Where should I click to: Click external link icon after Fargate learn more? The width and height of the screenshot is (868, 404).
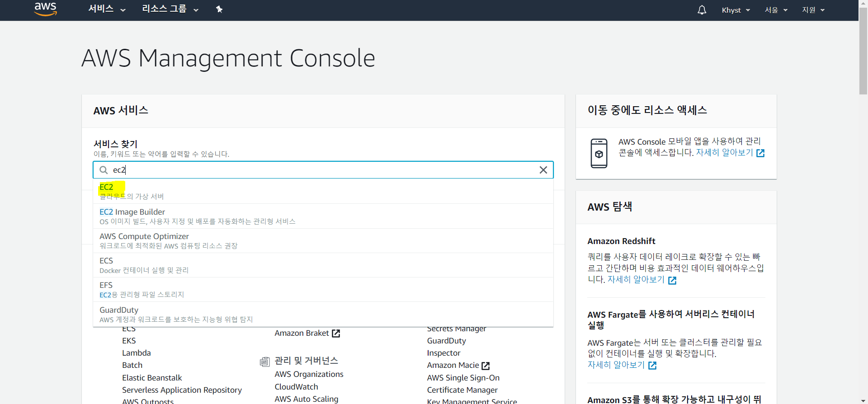652,365
